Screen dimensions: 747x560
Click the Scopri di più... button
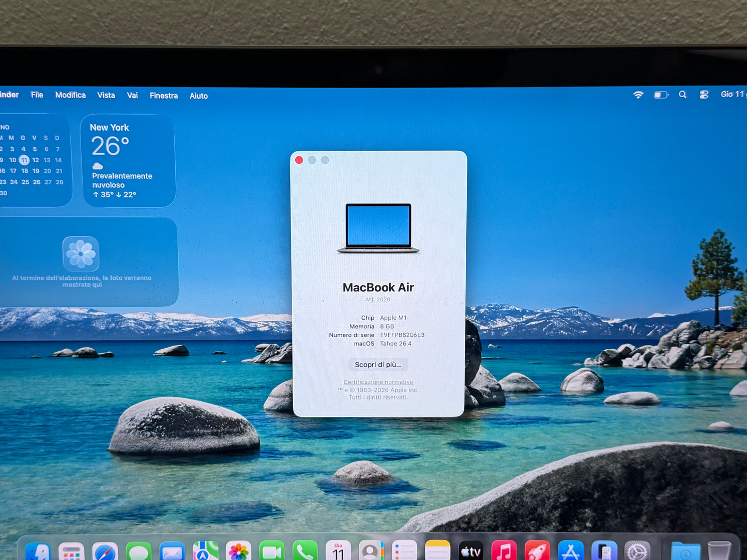tap(378, 364)
